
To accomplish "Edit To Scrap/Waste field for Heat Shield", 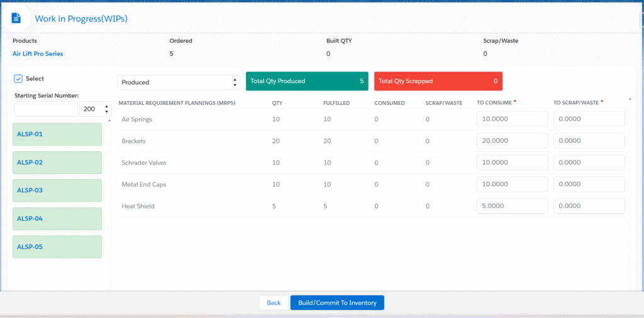I will 589,206.
